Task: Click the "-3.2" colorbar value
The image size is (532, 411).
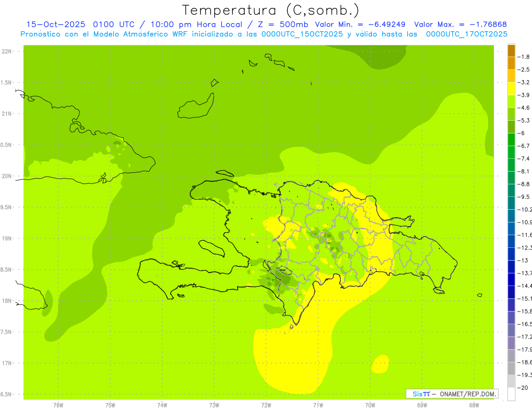Action: 524,82
